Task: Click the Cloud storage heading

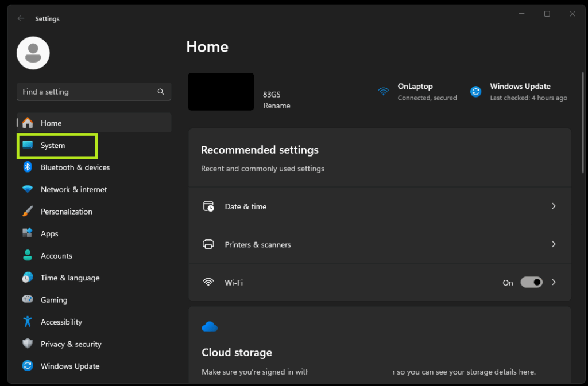Action: 237,352
